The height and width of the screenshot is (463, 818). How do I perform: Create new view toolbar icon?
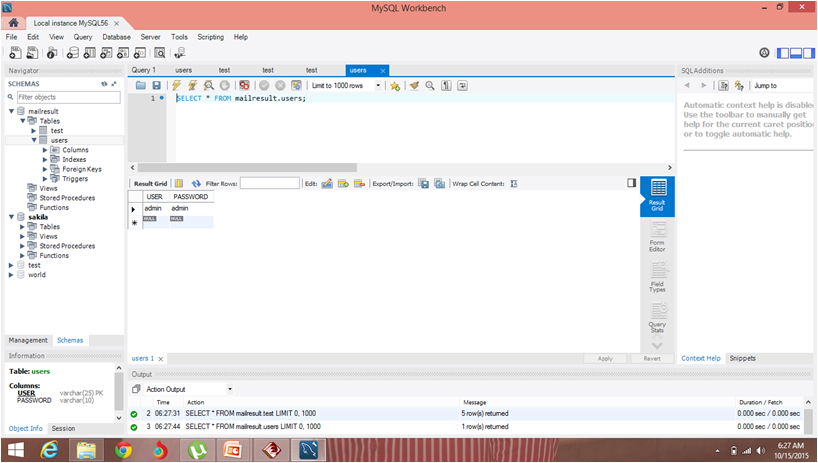106,53
